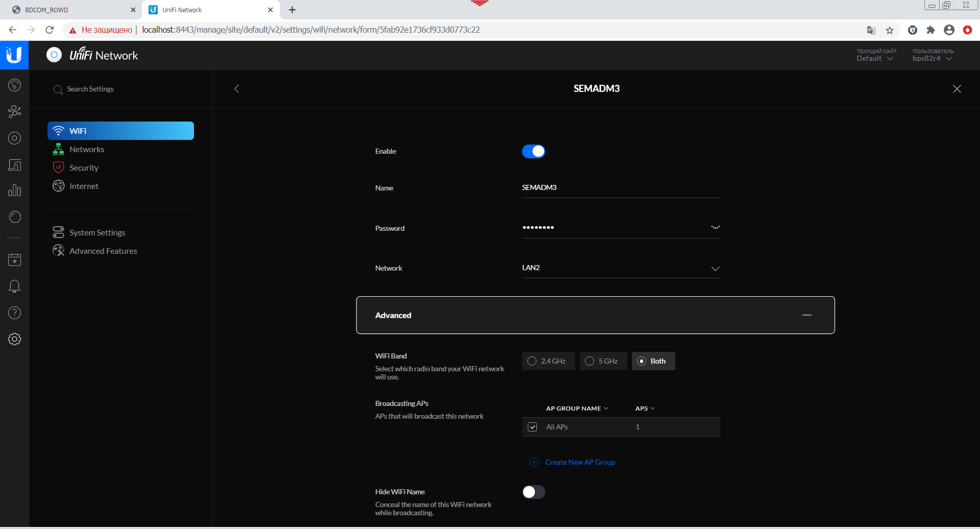Open the browser profile icon
This screenshot has height=529, width=980.
point(949,30)
